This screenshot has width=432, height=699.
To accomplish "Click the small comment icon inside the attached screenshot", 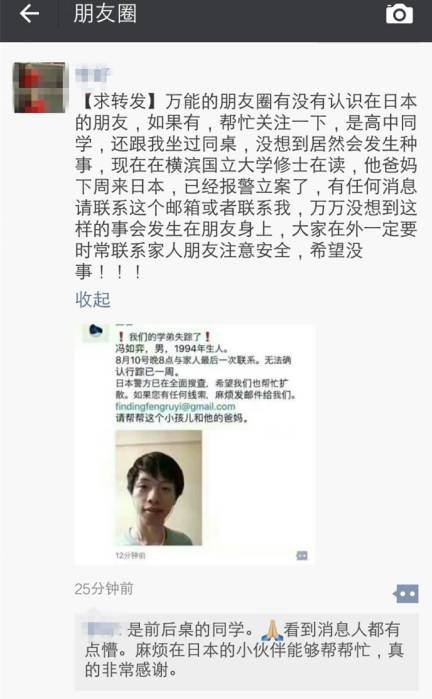I will pos(302,555).
